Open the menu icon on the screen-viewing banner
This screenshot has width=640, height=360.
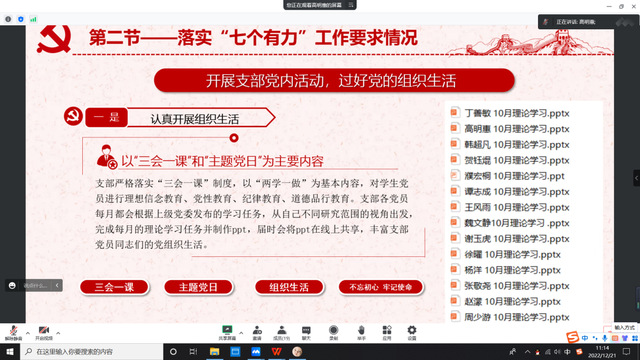click(351, 5)
